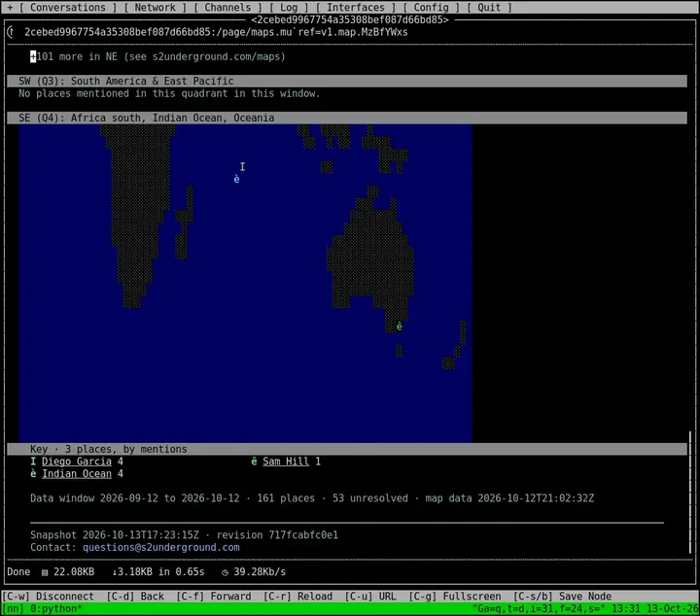Click the [C-u] URL shortcut

point(370,597)
